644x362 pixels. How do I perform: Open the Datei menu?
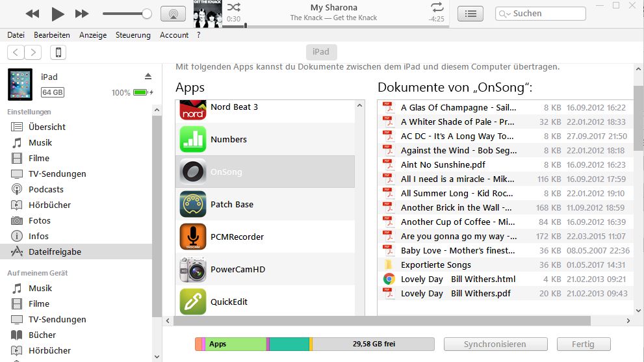[16, 35]
